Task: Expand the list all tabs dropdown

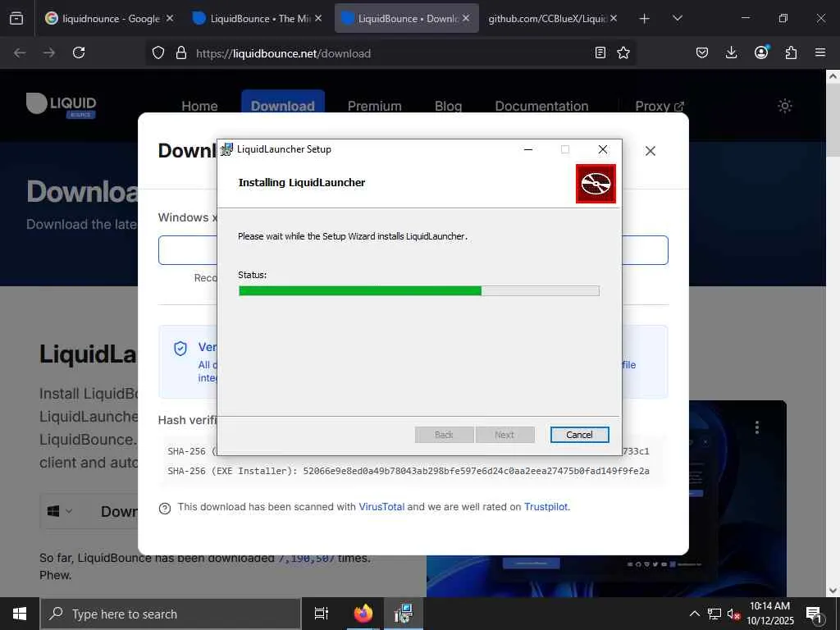Action: tap(677, 19)
